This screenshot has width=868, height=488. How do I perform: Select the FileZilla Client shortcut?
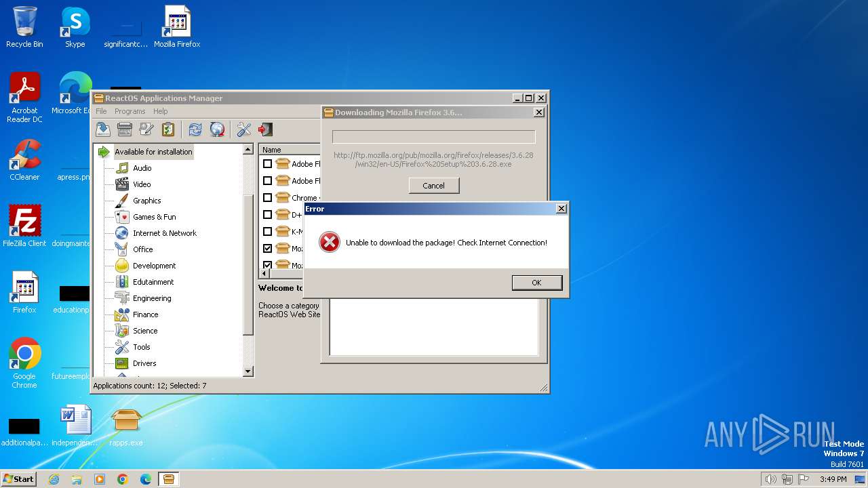click(24, 226)
